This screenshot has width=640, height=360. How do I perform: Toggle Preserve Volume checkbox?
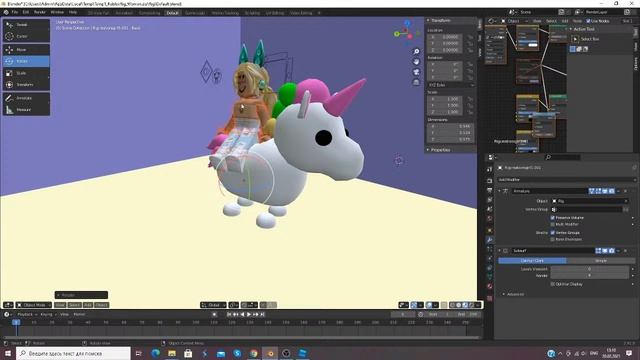point(553,218)
